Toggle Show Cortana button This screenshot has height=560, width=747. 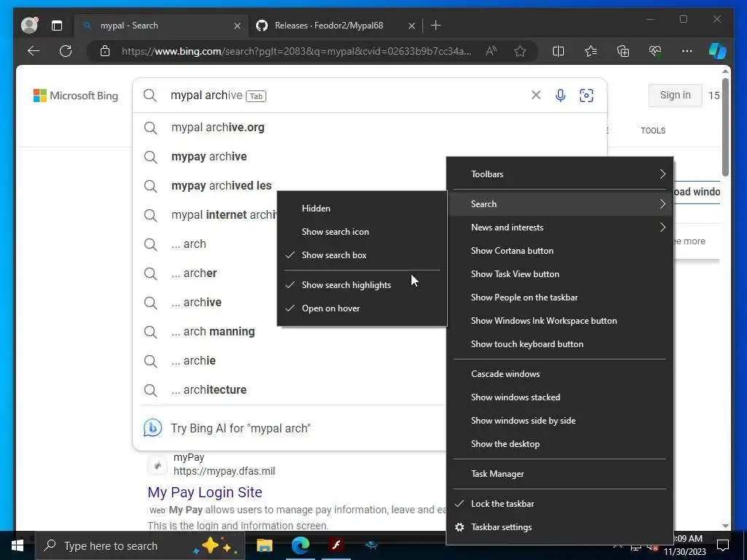[x=560, y=251]
